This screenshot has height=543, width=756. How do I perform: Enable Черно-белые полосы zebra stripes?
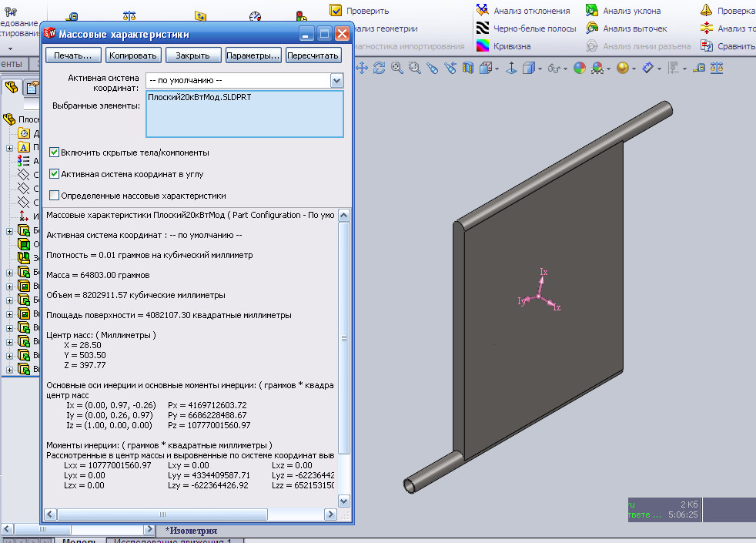tap(526, 28)
